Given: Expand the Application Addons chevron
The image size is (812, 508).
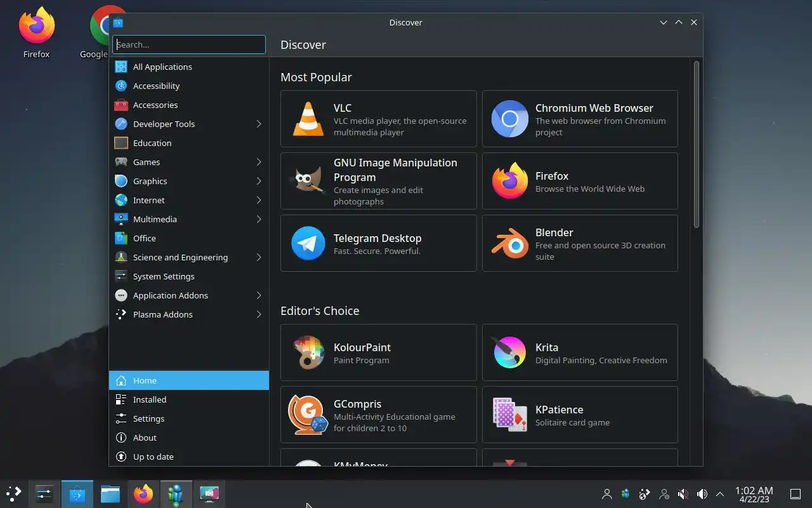Looking at the screenshot, I should [259, 295].
